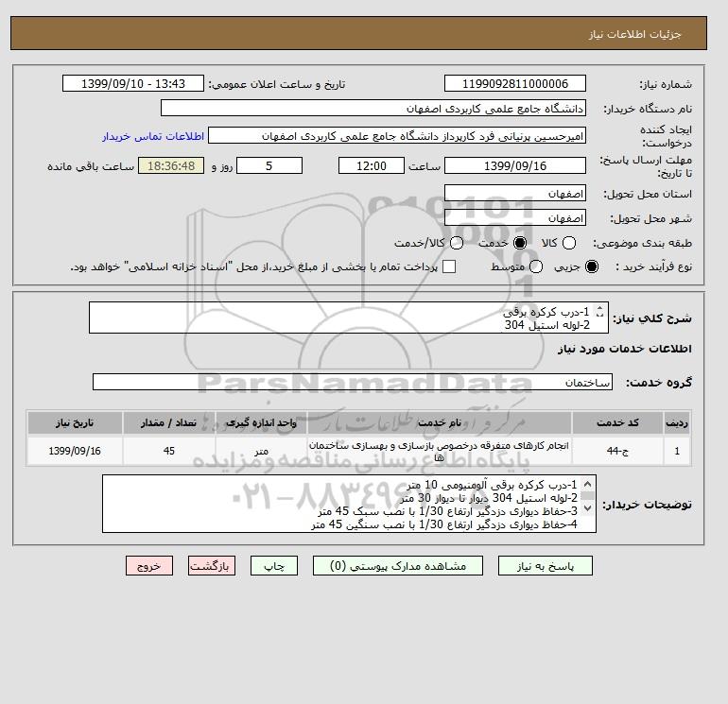
Task: Click the تاریخ نیاز column header
Action: [75, 422]
